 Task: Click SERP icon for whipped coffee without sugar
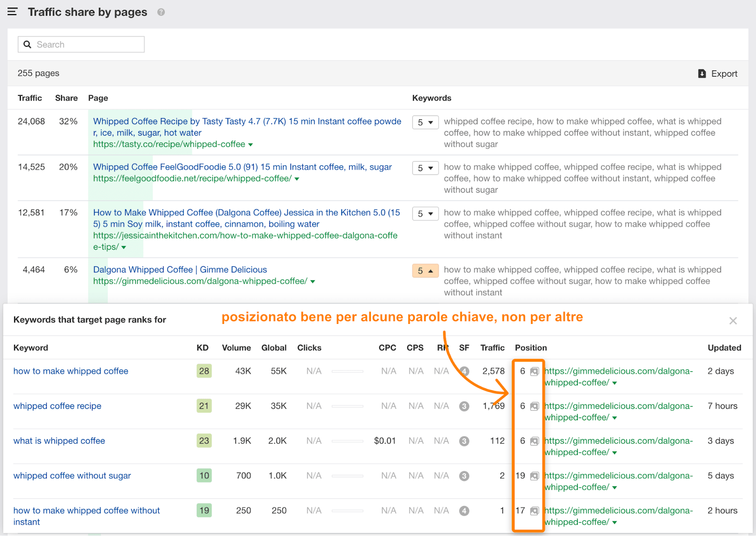[x=534, y=476]
